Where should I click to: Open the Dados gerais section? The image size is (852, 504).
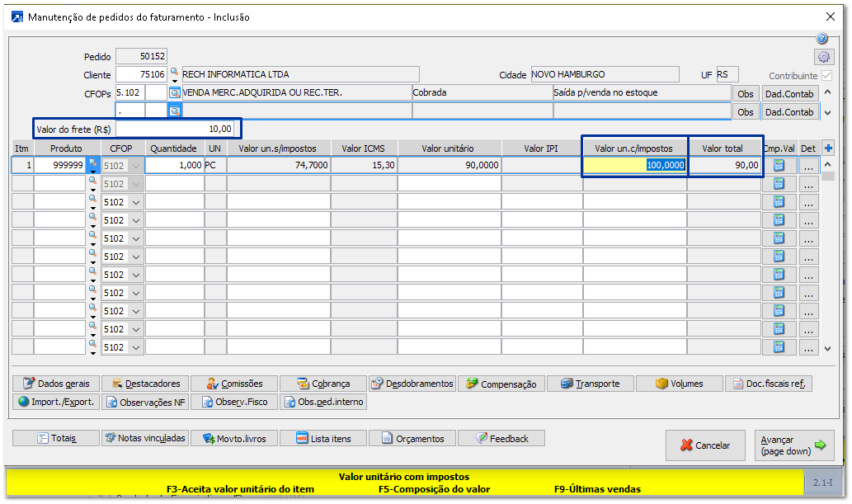(56, 384)
